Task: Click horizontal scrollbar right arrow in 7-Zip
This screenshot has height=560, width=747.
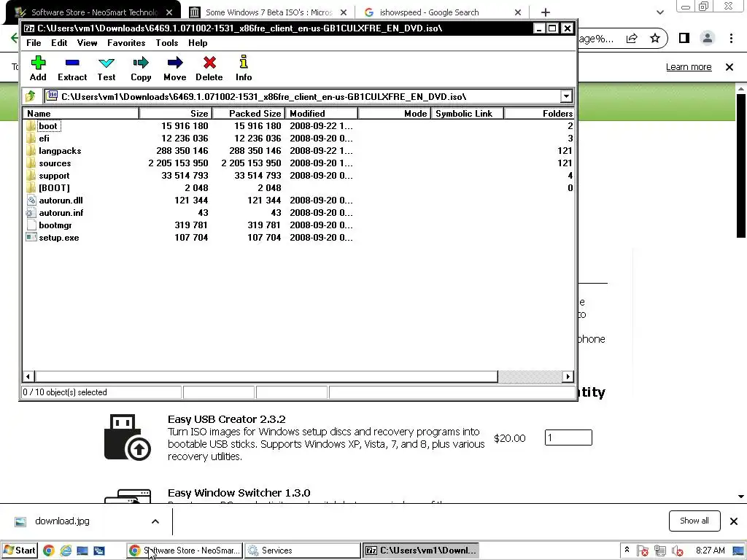Action: point(568,377)
